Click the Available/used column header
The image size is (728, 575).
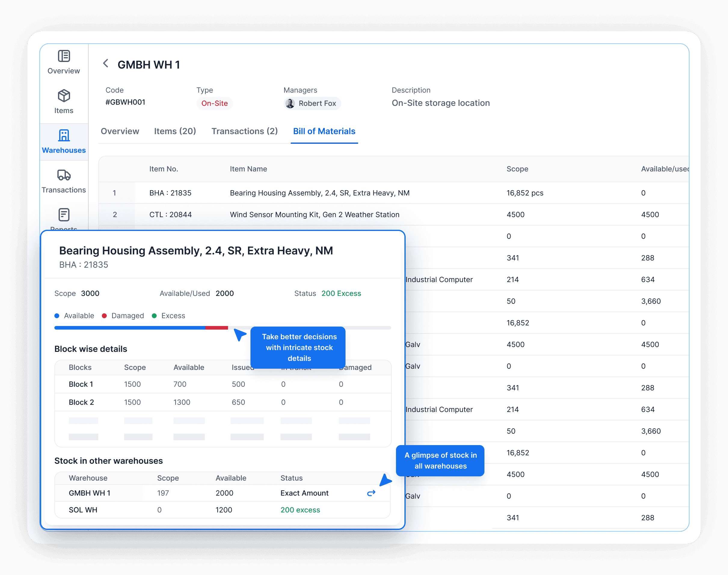[665, 169]
